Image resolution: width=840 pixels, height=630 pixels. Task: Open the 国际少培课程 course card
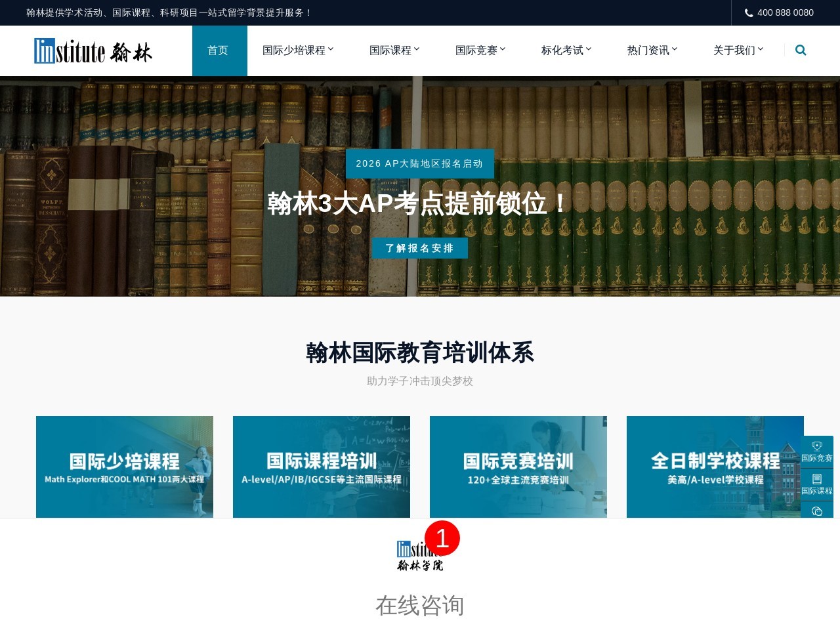tap(125, 467)
